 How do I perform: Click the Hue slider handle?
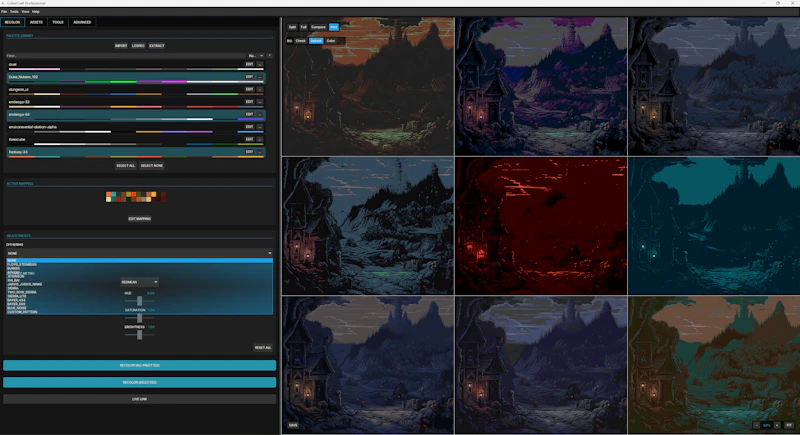[139, 301]
